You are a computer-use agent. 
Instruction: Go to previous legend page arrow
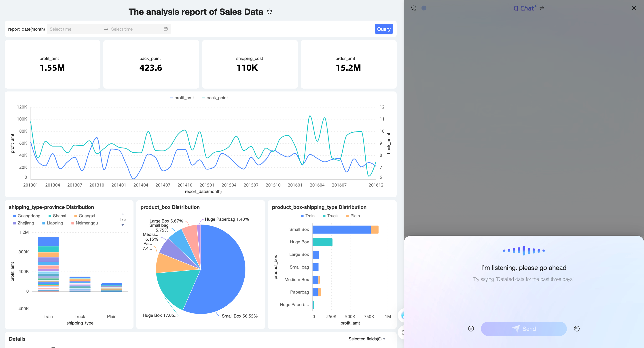[123, 214]
